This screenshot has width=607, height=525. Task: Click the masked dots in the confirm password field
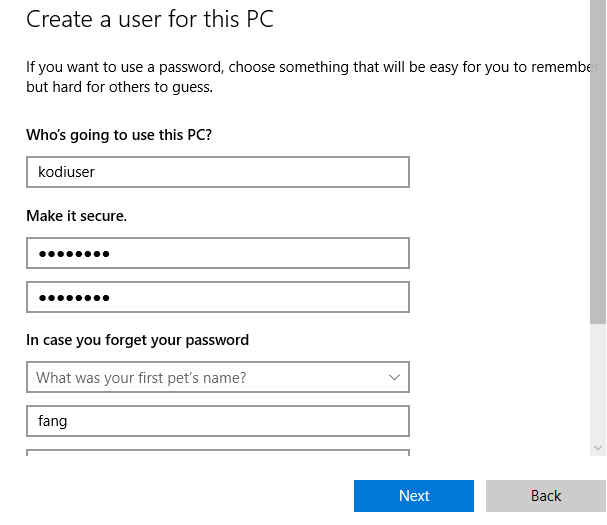[73, 298]
